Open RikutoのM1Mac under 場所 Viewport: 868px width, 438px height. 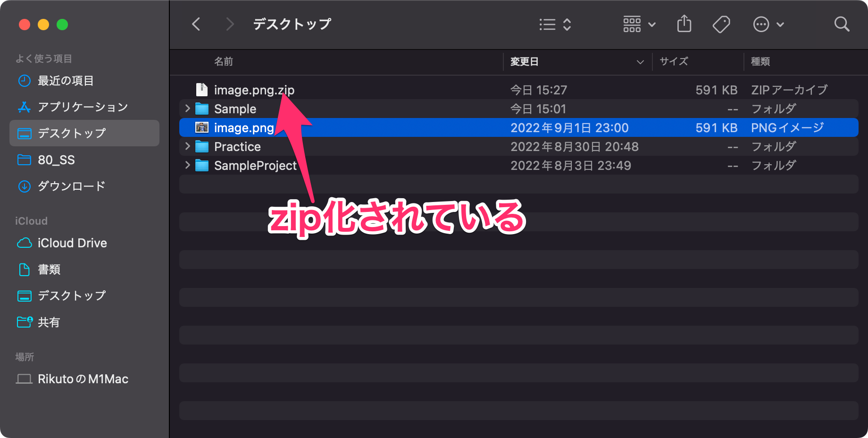pos(83,379)
